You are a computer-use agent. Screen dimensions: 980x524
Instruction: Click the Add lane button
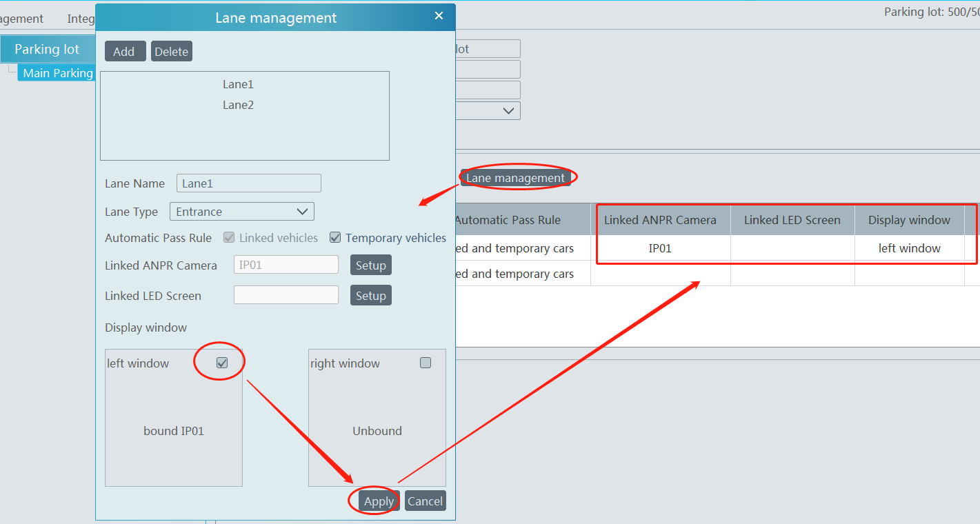(x=125, y=52)
